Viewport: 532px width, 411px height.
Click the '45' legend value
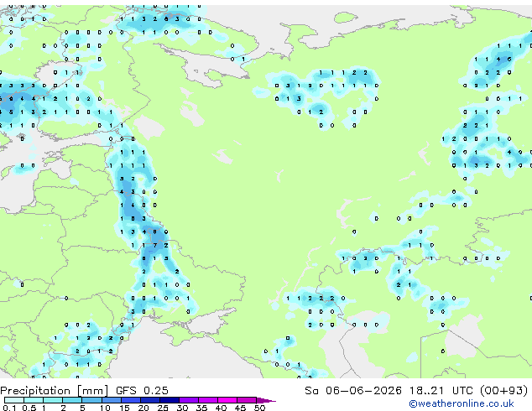pos(240,408)
